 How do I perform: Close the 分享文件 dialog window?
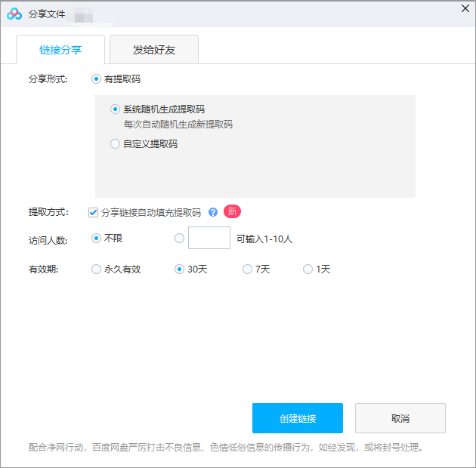465,8
